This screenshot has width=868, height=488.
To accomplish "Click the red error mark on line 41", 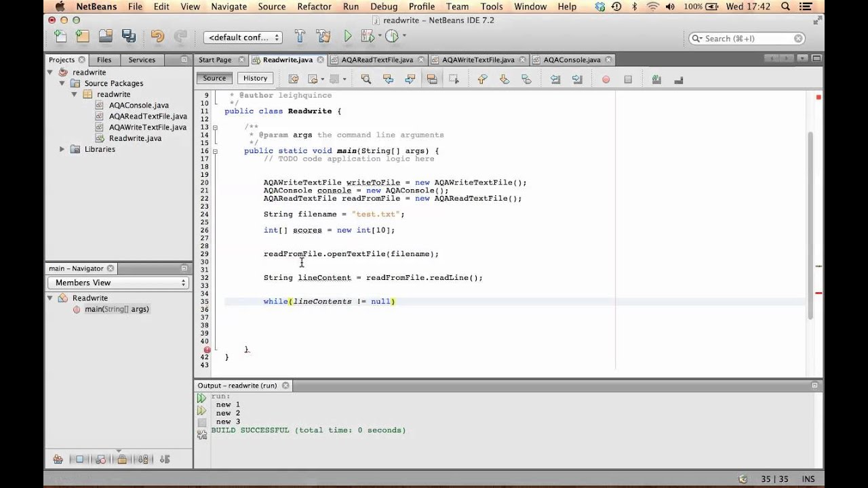I will 208,350.
